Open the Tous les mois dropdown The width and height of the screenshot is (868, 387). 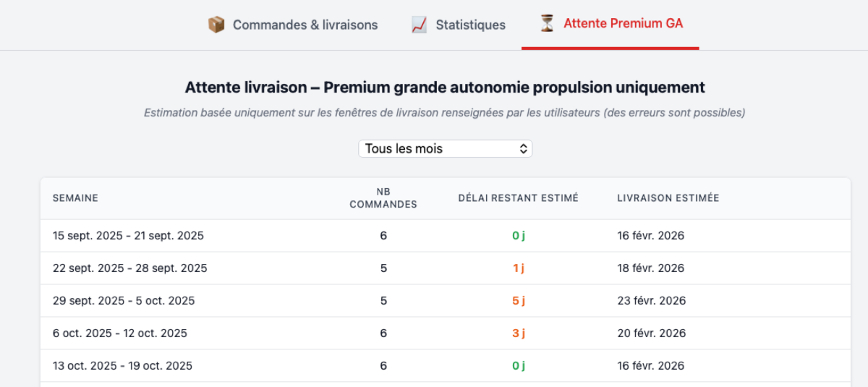point(445,149)
